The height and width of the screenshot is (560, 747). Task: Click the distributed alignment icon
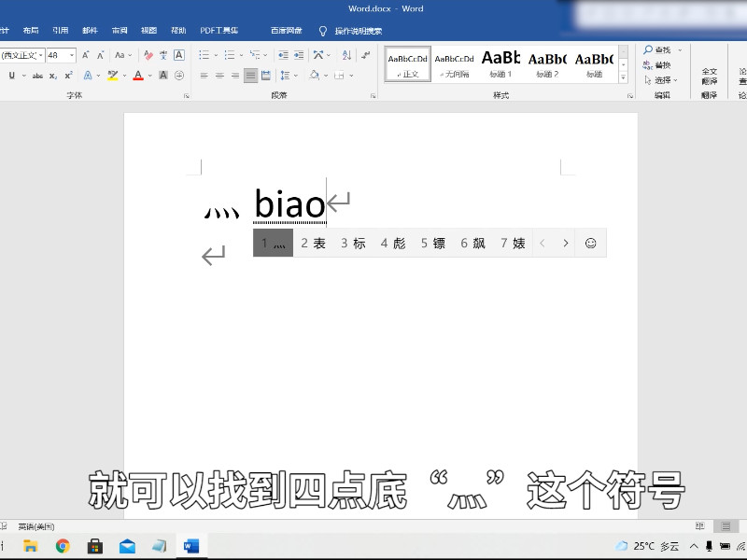pyautogui.click(x=266, y=76)
